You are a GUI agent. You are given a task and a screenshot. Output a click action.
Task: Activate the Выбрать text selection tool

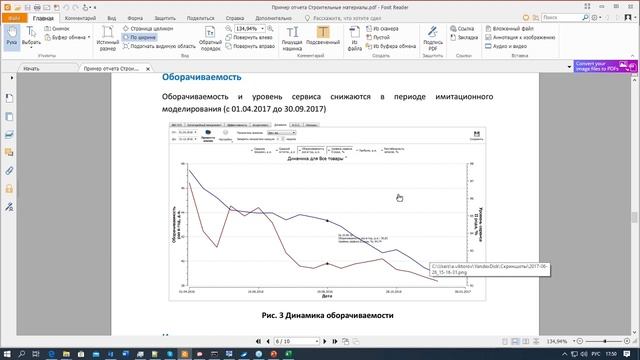[31, 37]
